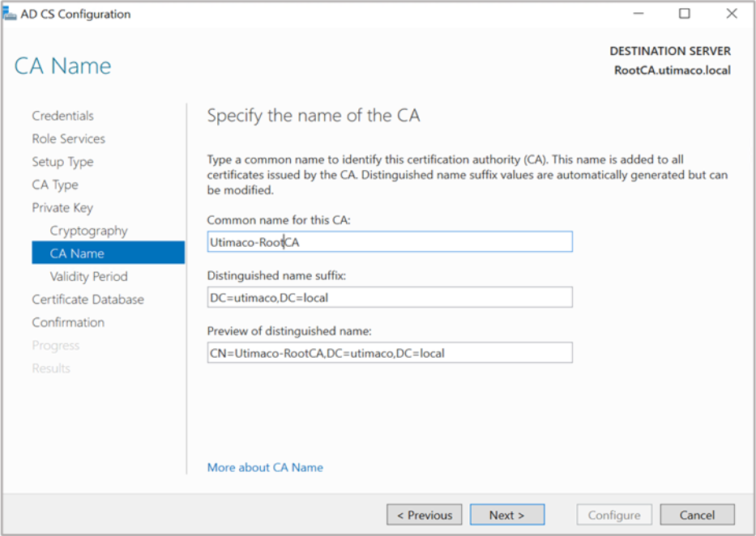Open the Cryptography sub-step
The width and height of the screenshot is (756, 536).
tap(88, 231)
